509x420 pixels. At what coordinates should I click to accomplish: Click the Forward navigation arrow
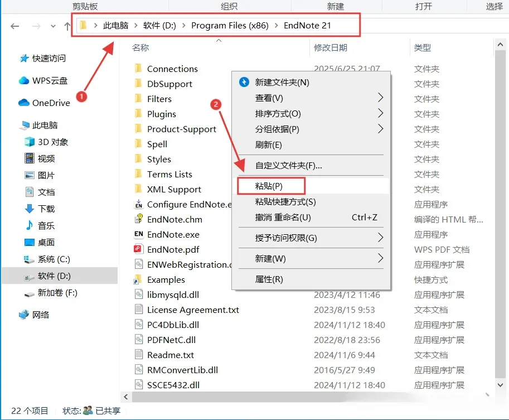pos(36,26)
